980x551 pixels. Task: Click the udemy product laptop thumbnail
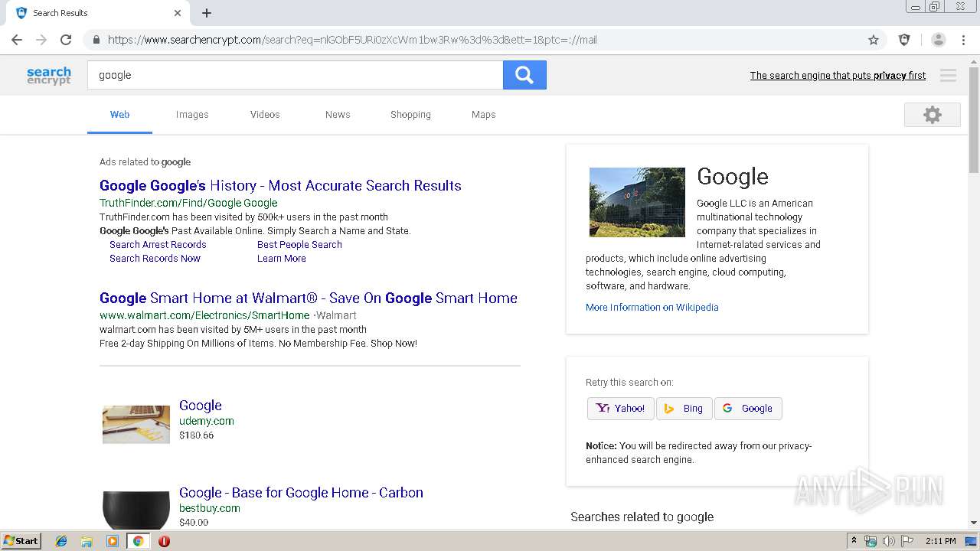[136, 424]
